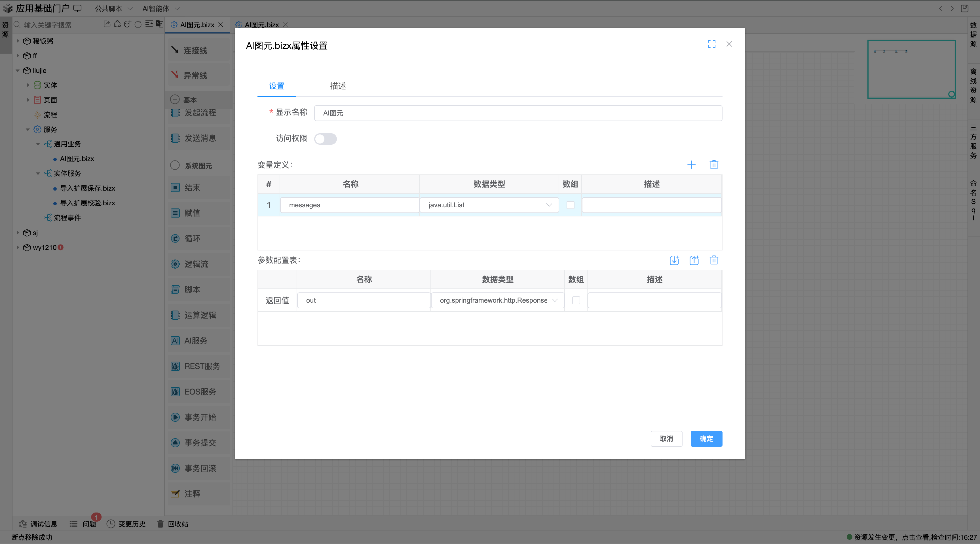
Task: Open the Response data type dropdown
Action: pos(554,300)
